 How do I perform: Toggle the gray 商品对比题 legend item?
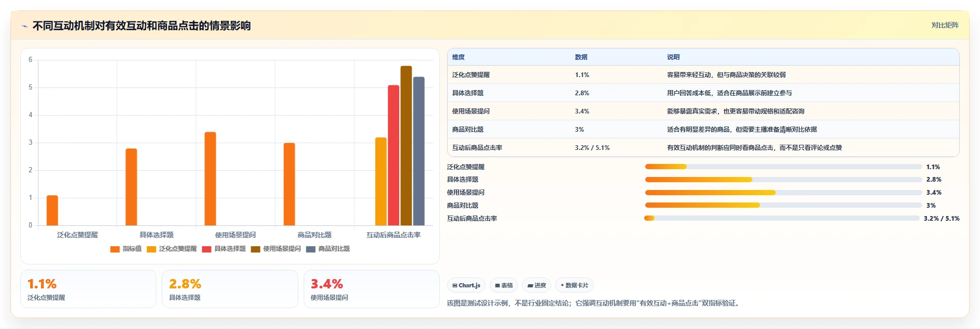(328, 249)
